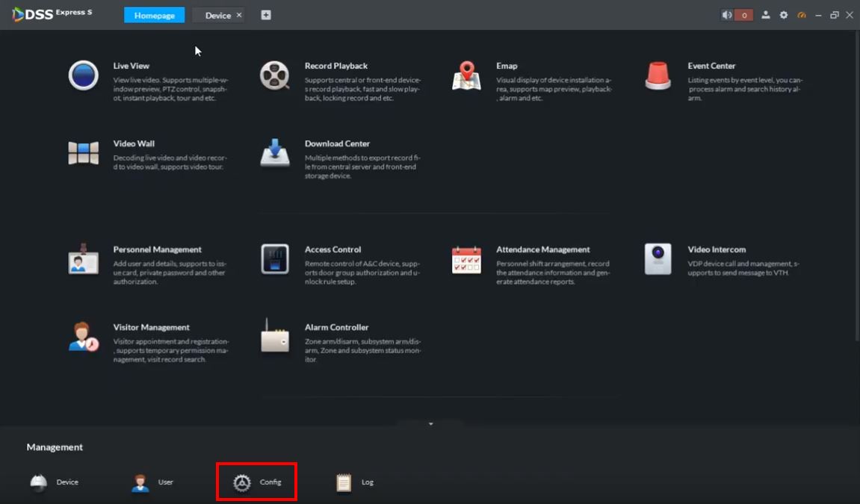
Task: Open the Access Control icon
Action: coord(275,259)
